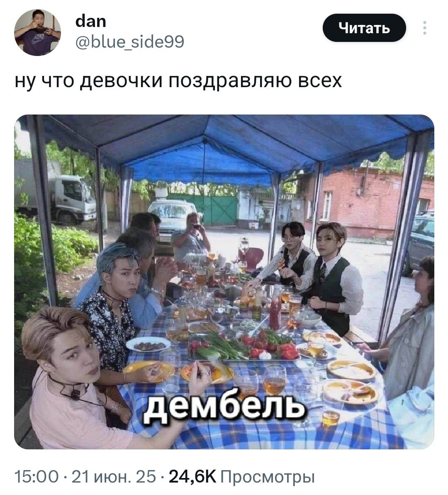The height and width of the screenshot is (495, 448).
Task: Open the @blue_side99 handle link
Action: [130, 41]
